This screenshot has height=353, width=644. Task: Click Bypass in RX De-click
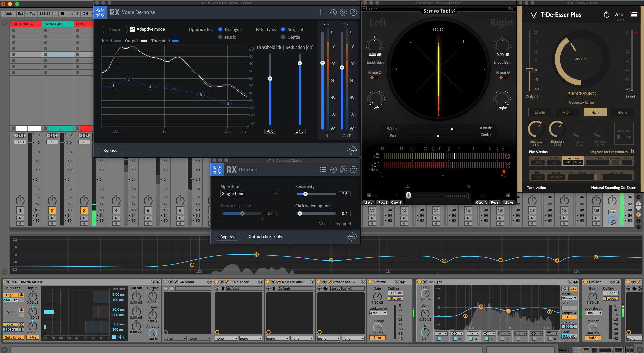(x=227, y=237)
